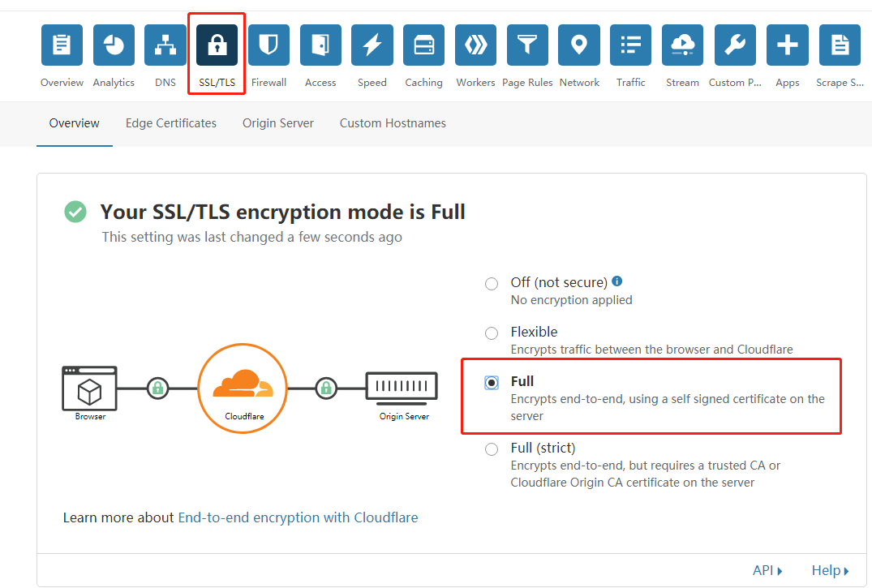The width and height of the screenshot is (872, 588).
Task: Click 'Encrypts traffic between the browser and Cloudflare' text
Action: [x=652, y=350]
